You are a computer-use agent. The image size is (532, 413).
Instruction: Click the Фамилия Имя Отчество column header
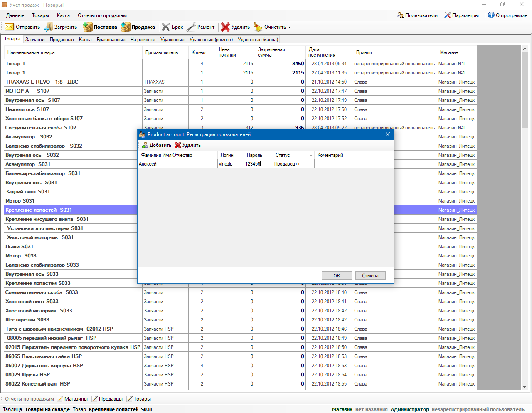(177, 155)
